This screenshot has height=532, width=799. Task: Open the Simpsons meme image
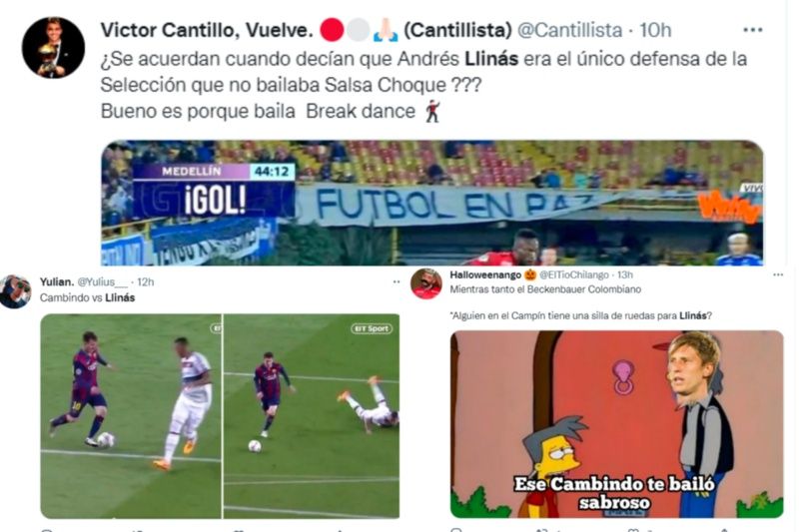coord(616,424)
